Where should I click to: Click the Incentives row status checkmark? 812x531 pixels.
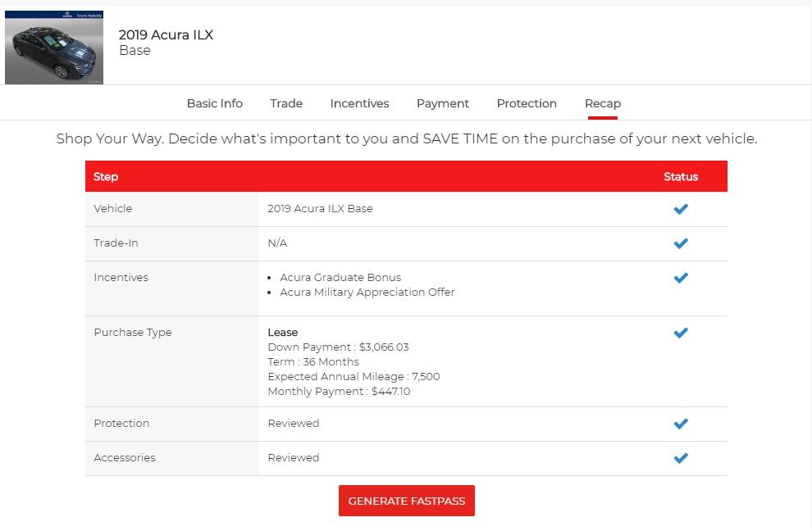pyautogui.click(x=681, y=278)
